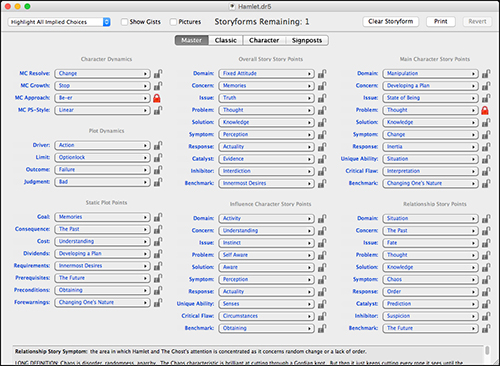500x366 pixels.
Task: Open the Main Character Domain Manipulation dropdown
Action: [430, 73]
